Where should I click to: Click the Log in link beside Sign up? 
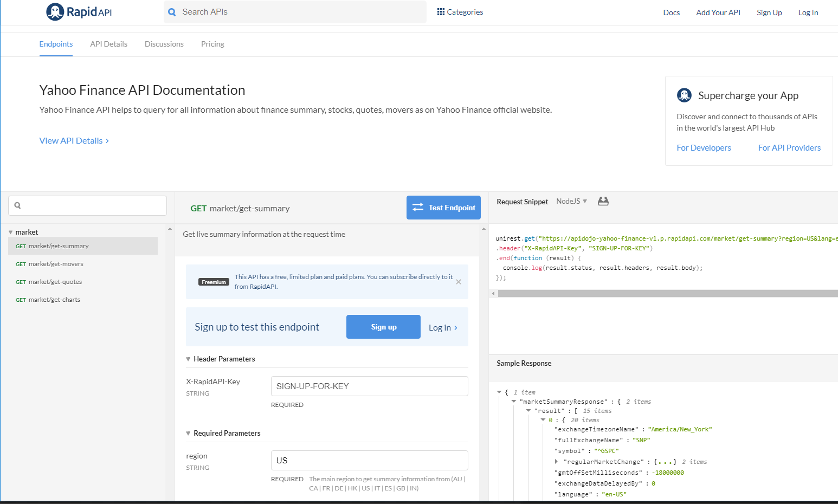click(443, 327)
